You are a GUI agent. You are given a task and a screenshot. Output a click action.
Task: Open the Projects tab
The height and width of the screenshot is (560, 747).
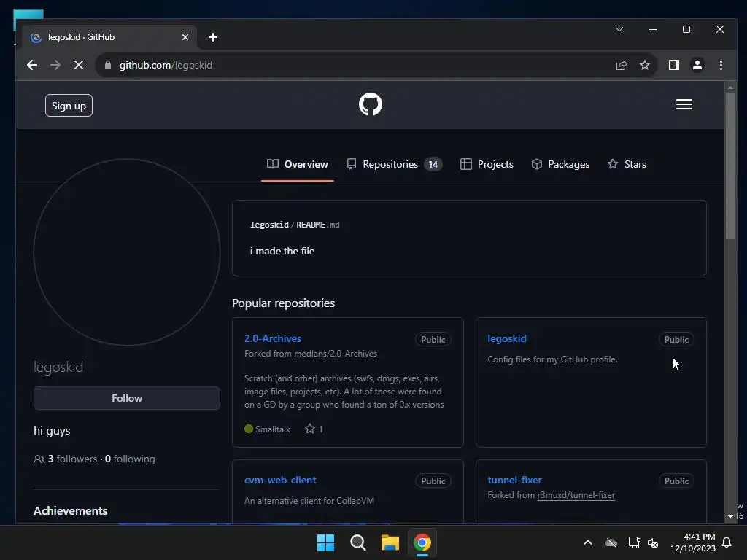click(487, 164)
